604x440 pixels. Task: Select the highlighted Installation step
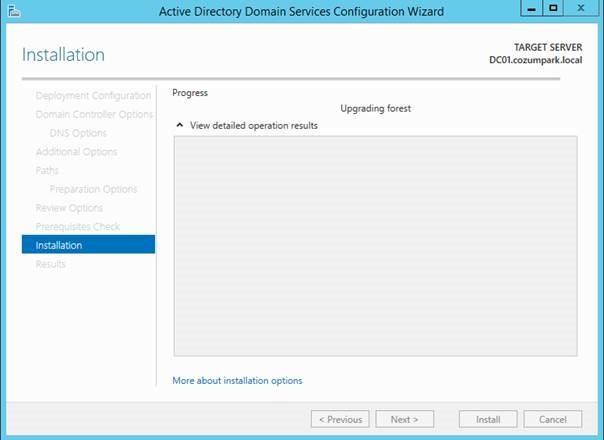pos(88,245)
